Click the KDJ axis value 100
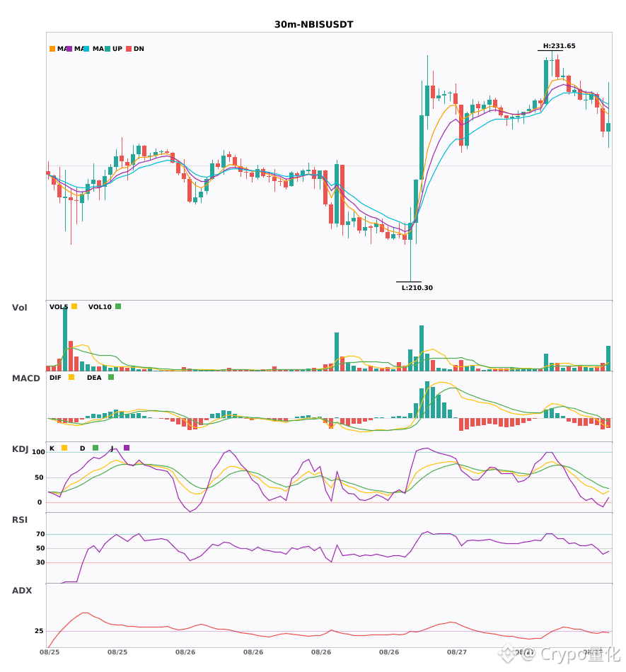Image resolution: width=626 pixels, height=672 pixels. pyautogui.click(x=39, y=452)
